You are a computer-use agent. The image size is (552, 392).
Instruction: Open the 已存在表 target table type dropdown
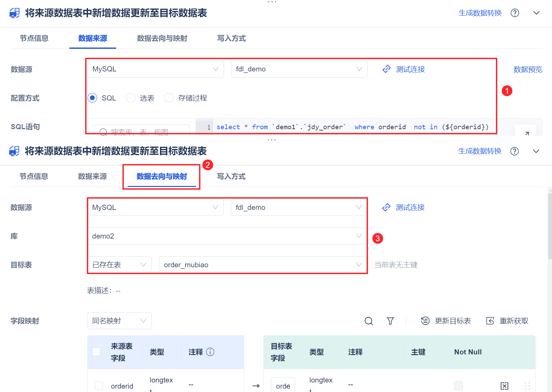pos(119,265)
